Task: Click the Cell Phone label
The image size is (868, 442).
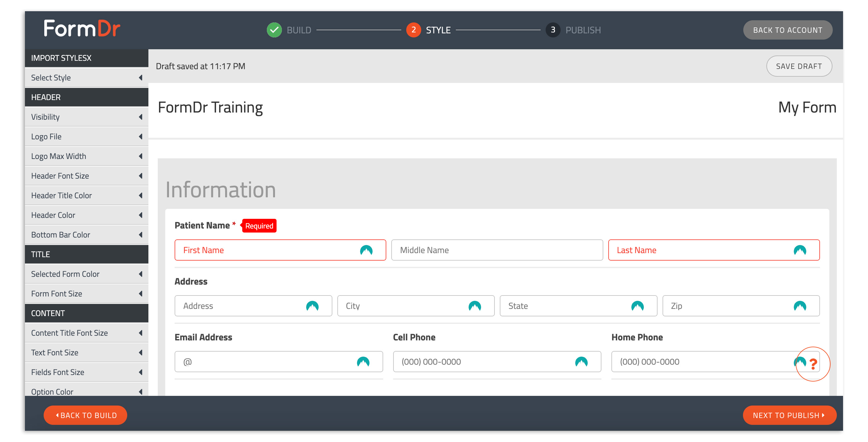Action: click(x=414, y=337)
